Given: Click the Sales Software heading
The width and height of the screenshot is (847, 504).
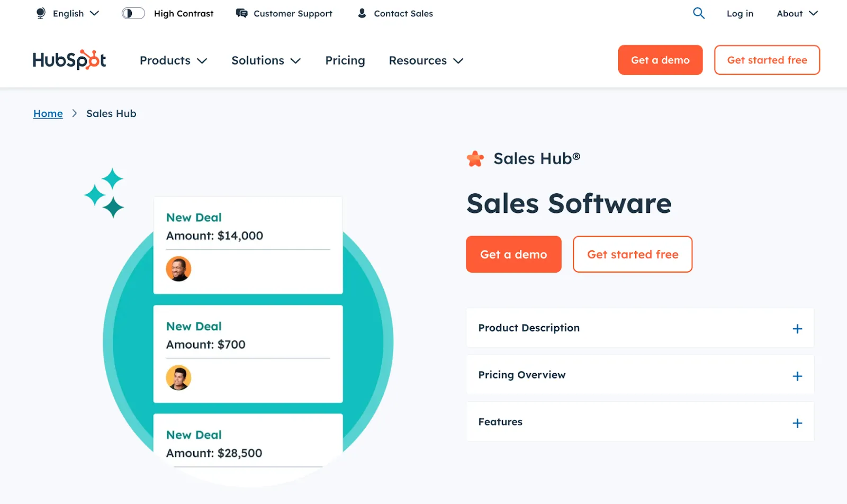Looking at the screenshot, I should point(569,203).
